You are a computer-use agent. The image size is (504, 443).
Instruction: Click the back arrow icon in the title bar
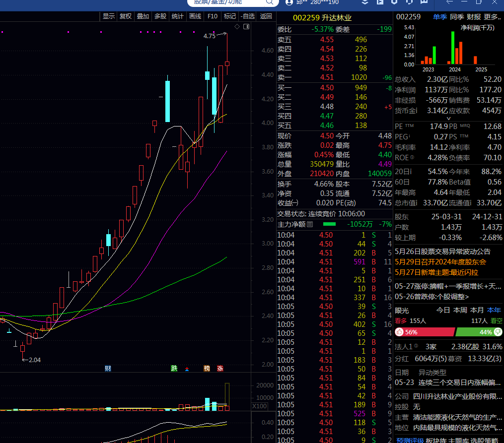click(449, 2)
